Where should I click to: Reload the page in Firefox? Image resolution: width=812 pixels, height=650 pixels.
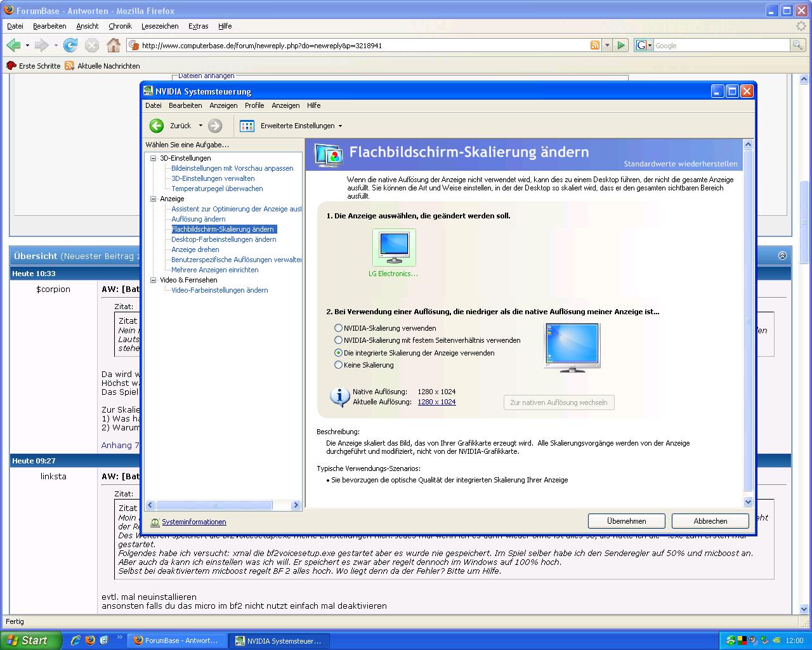[x=70, y=45]
